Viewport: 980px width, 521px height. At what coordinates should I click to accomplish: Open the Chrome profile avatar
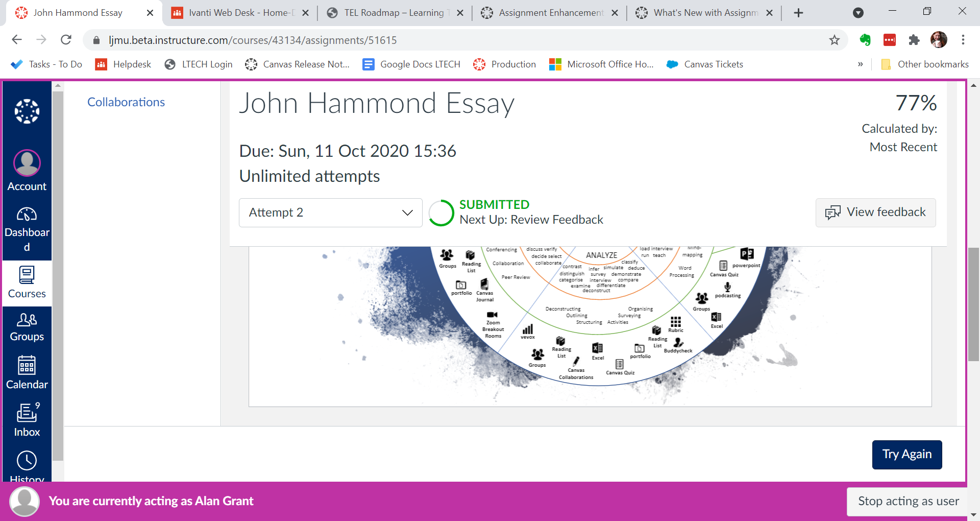click(939, 40)
